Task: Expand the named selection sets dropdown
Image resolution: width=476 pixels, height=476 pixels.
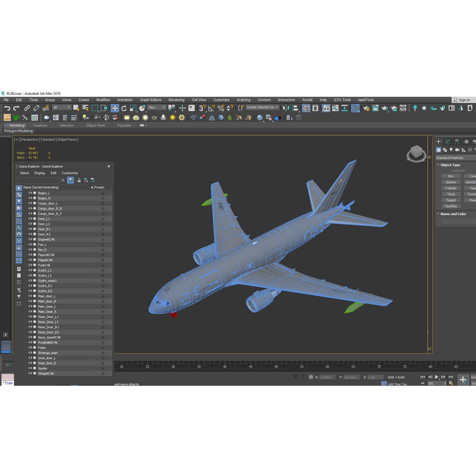Action: 276,107
